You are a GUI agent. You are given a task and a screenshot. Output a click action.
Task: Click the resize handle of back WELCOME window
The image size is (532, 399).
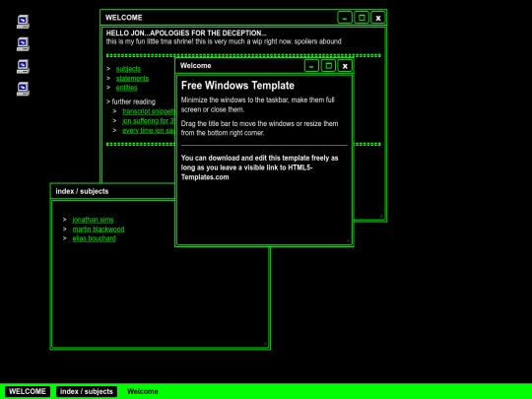pos(381,216)
